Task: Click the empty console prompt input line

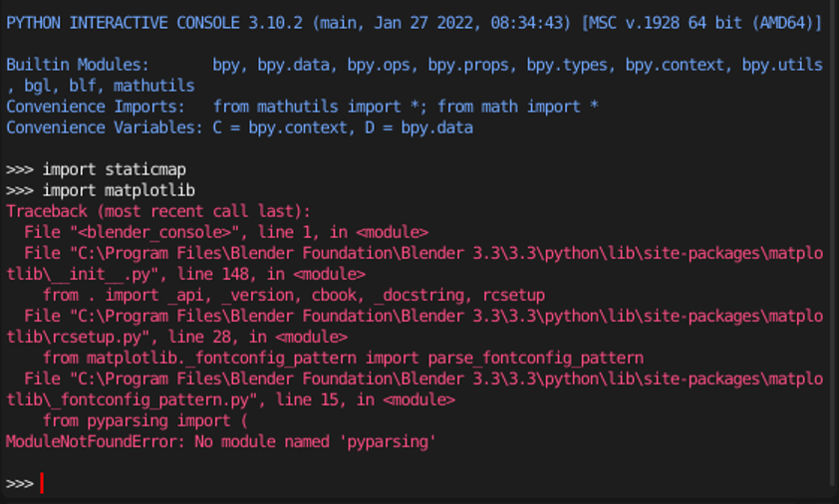Action: 418,484
